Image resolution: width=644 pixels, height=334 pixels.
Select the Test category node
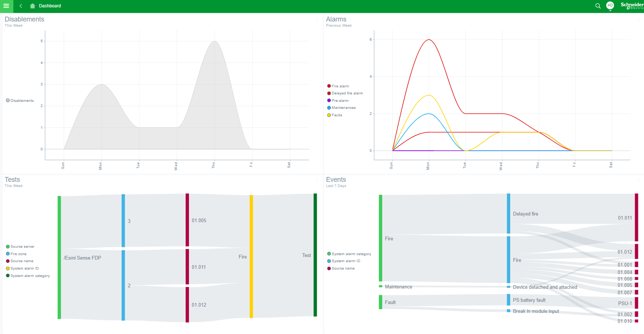(315, 255)
